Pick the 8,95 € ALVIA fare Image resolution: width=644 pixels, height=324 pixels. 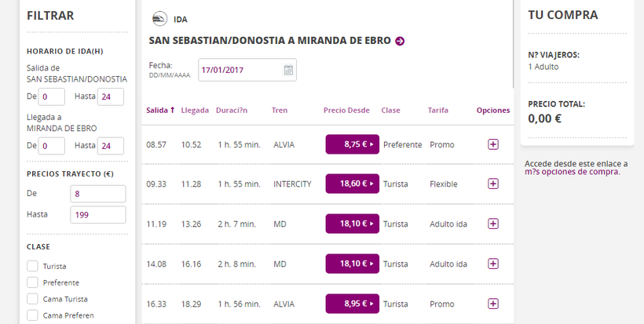click(352, 304)
